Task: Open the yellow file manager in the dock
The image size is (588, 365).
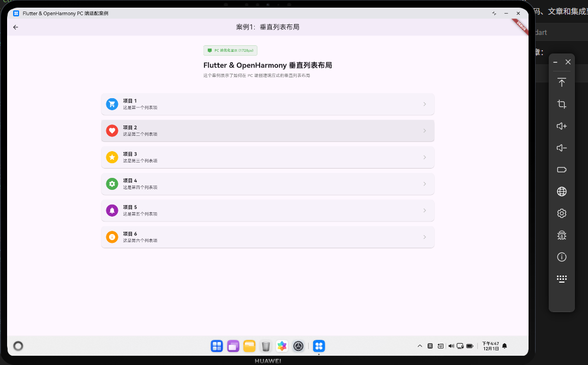Action: coord(249,346)
